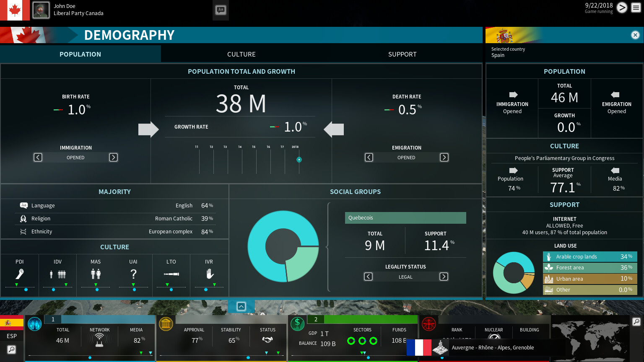Click the demography people icon in bottom bar
The height and width of the screenshot is (362, 644).
pyautogui.click(x=34, y=324)
